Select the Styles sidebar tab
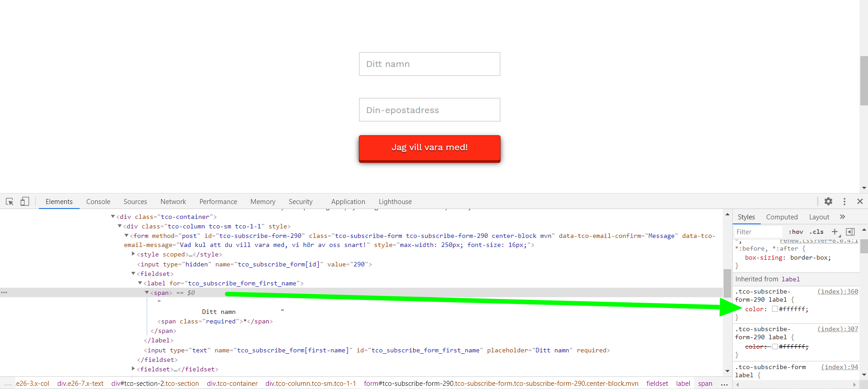 (746, 217)
